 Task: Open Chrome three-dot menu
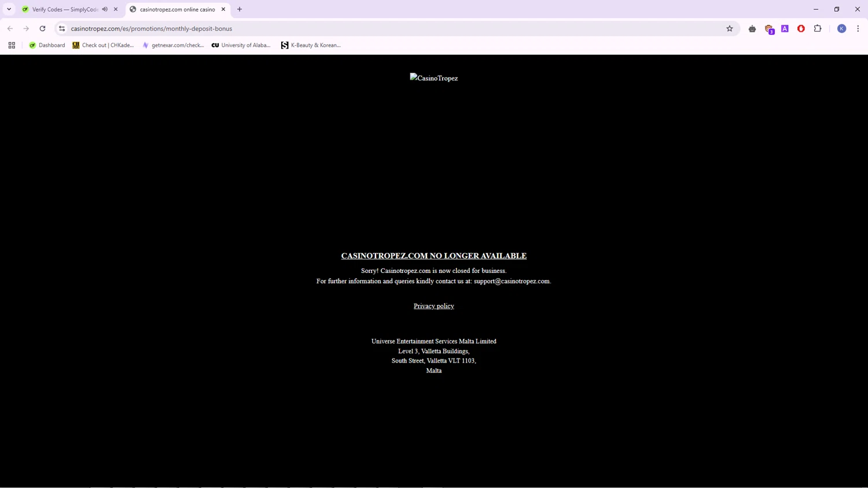click(858, 28)
